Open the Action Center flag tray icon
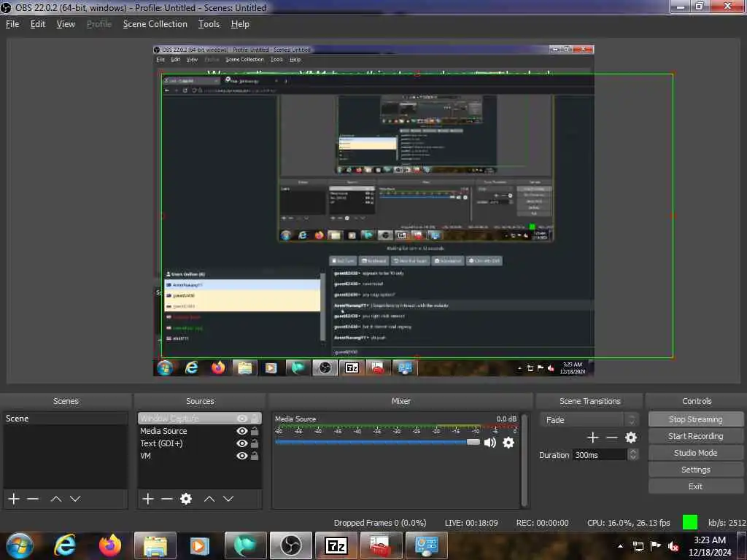 coord(656,545)
